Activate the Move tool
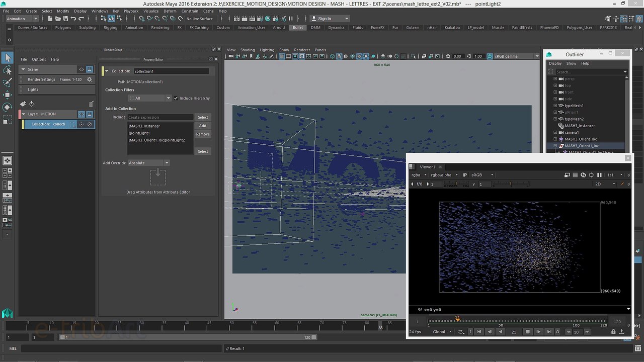The width and height of the screenshot is (644, 362). 7,95
